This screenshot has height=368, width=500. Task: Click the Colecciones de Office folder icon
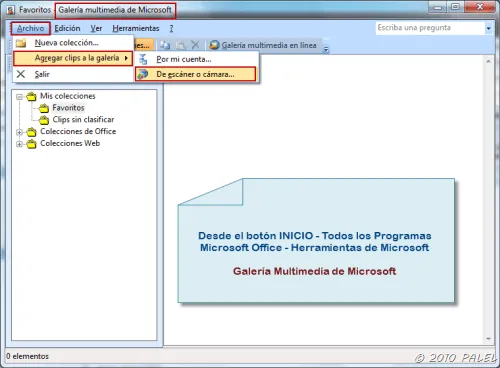click(x=32, y=132)
